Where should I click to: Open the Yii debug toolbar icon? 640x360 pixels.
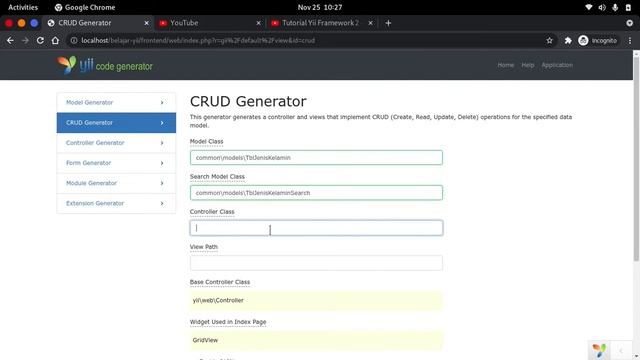599,350
